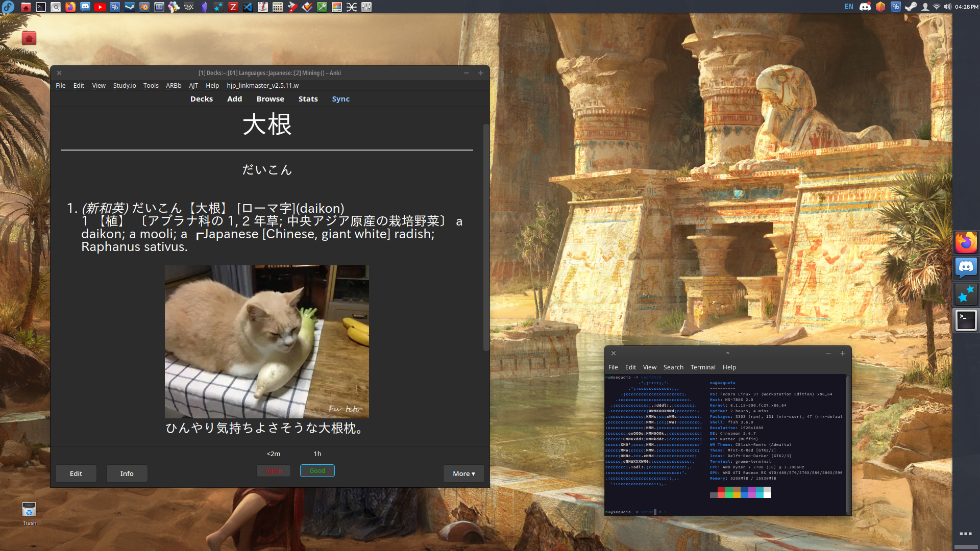This screenshot has width=980, height=551.
Task: Open Anki's Browse tab
Action: pyautogui.click(x=270, y=99)
